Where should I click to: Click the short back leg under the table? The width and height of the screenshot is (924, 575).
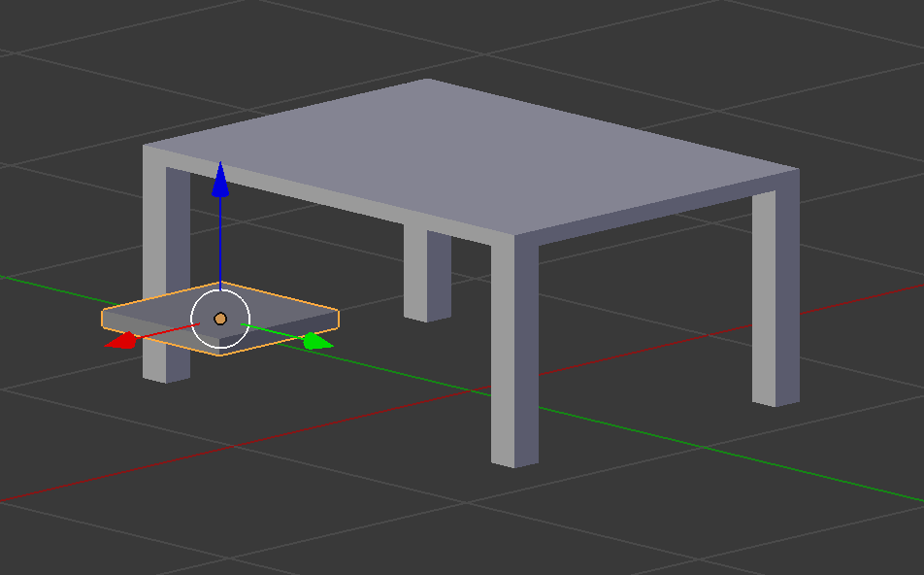point(427,277)
